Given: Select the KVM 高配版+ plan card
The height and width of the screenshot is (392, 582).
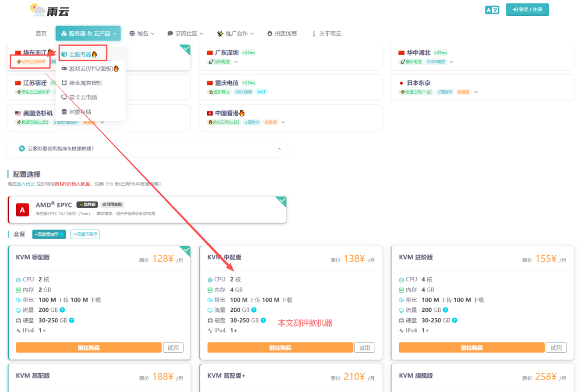Looking at the screenshot, I should [290, 378].
